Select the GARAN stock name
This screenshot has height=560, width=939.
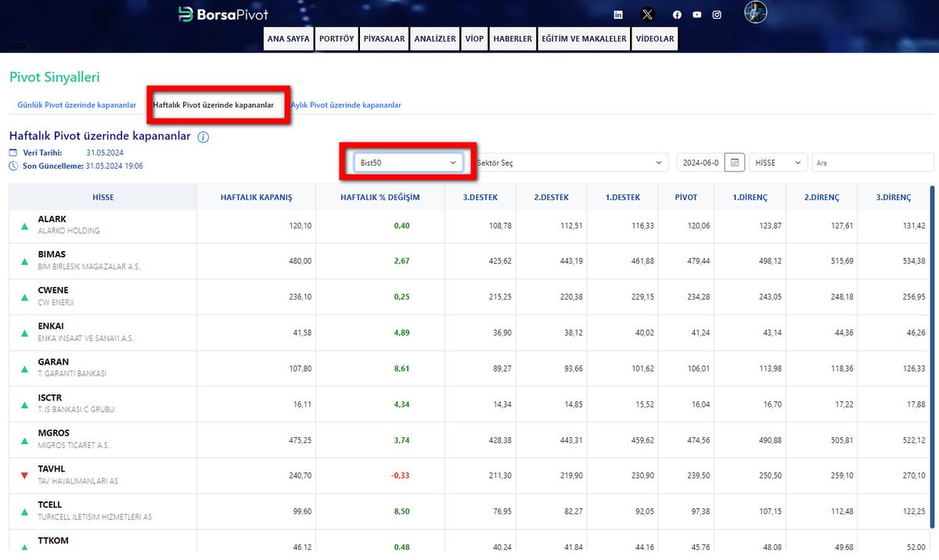53,362
